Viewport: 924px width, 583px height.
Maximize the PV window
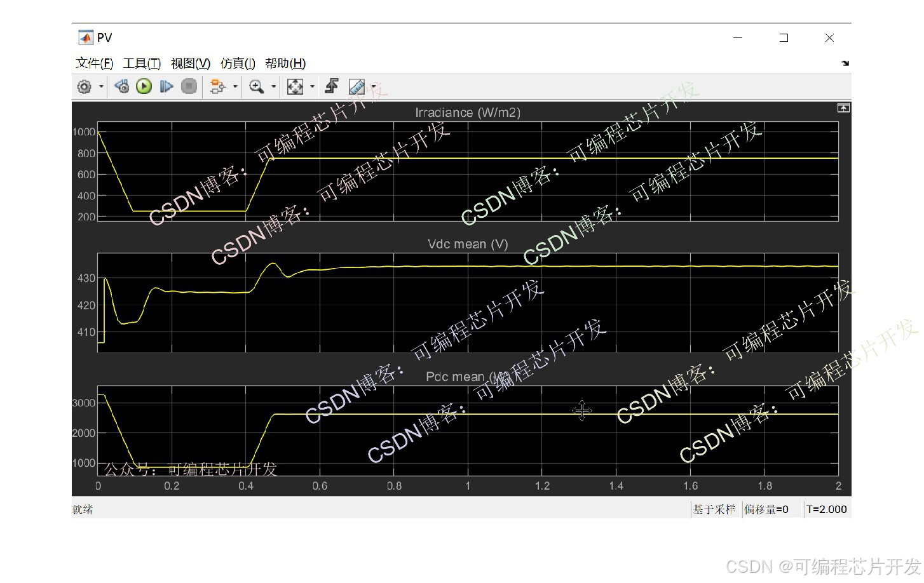pos(784,37)
